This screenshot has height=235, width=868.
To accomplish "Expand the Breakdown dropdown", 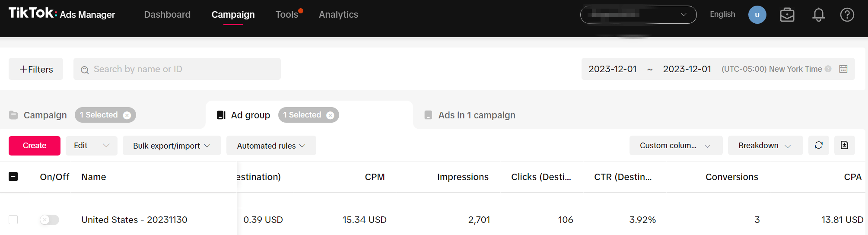I will (765, 146).
